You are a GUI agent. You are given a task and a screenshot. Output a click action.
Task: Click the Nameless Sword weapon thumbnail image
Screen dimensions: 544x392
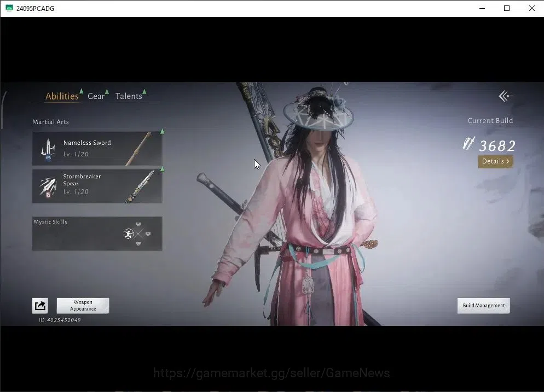click(139, 149)
